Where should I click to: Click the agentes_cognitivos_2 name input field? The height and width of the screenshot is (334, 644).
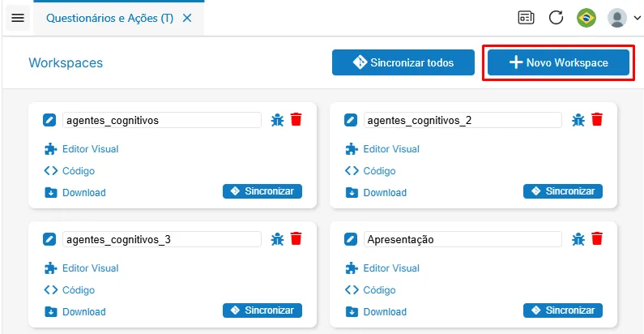tap(463, 120)
